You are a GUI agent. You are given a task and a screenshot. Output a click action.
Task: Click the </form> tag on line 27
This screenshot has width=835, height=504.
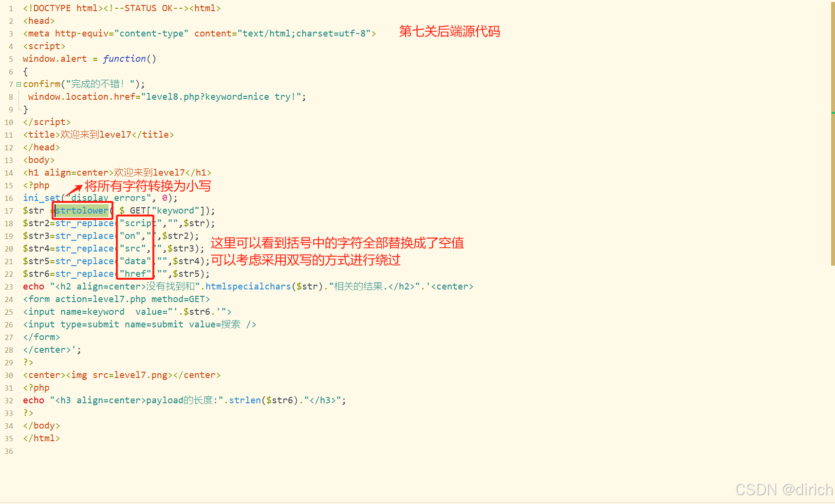(x=41, y=337)
